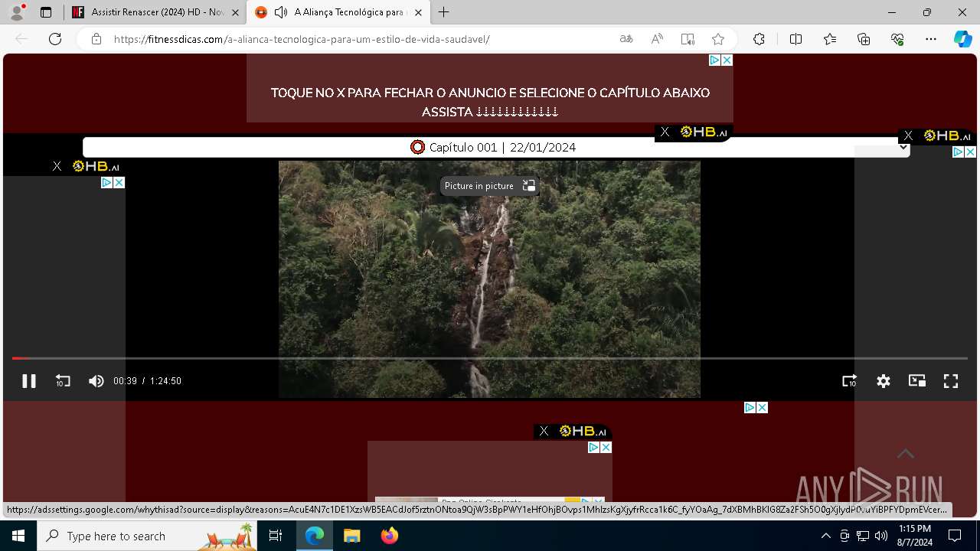The height and width of the screenshot is (551, 980).
Task: Close left sidebar ad with X
Action: coord(119,182)
